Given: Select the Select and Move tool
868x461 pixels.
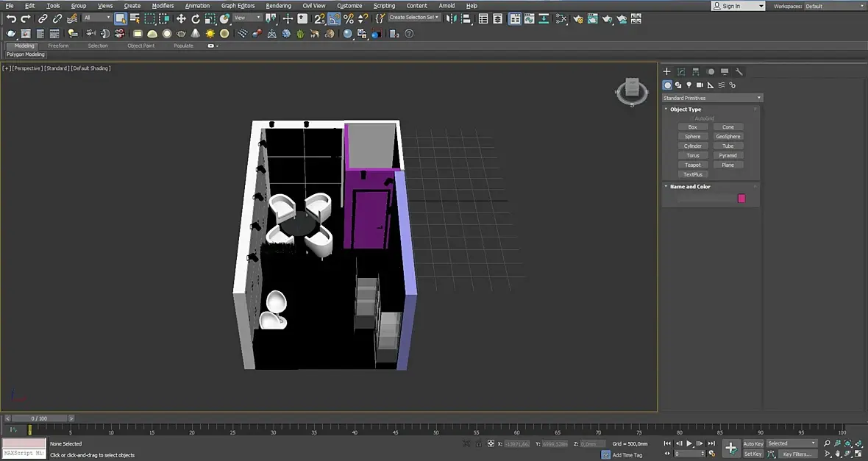Looking at the screenshot, I should point(181,18).
